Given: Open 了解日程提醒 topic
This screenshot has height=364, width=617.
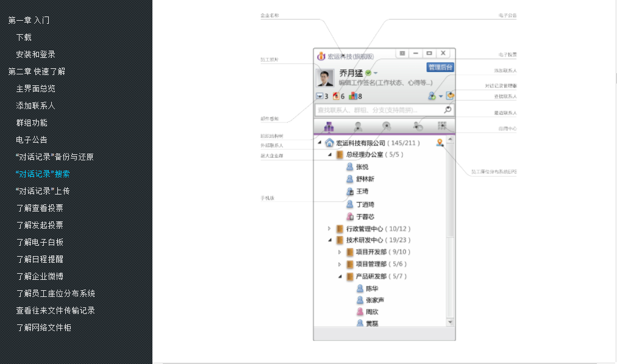Looking at the screenshot, I should tap(40, 259).
